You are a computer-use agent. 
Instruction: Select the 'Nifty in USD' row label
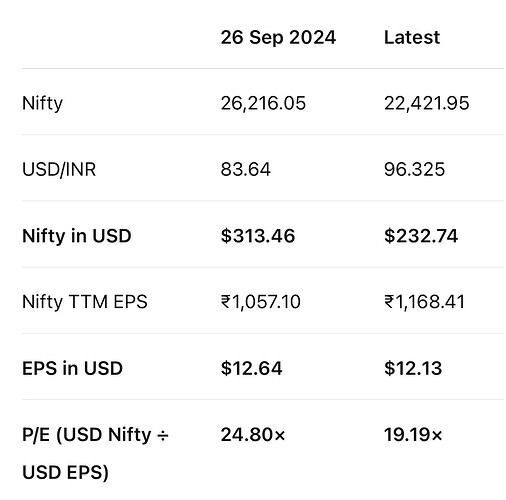click(x=76, y=236)
